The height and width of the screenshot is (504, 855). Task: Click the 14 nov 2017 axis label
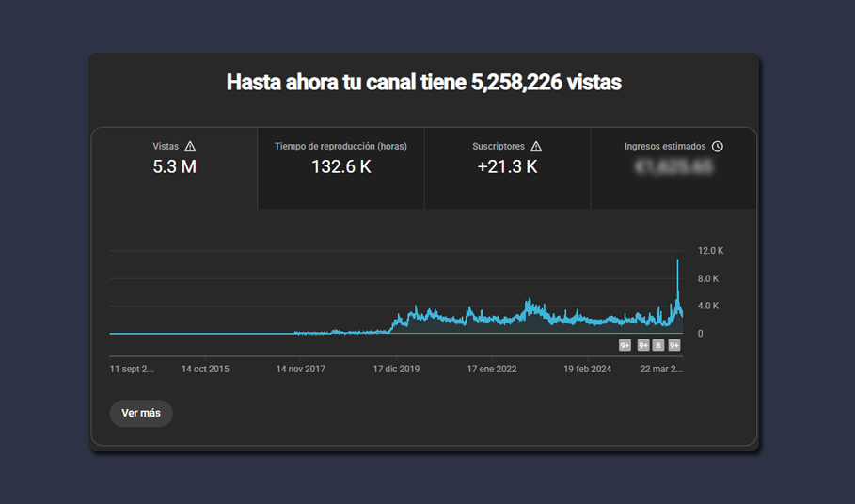pyautogui.click(x=300, y=370)
